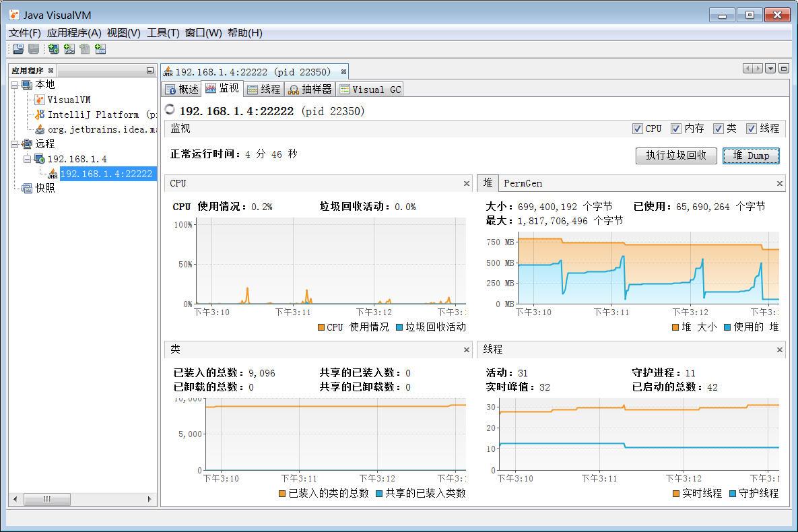Close the 类 classes chart panel

(x=466, y=350)
